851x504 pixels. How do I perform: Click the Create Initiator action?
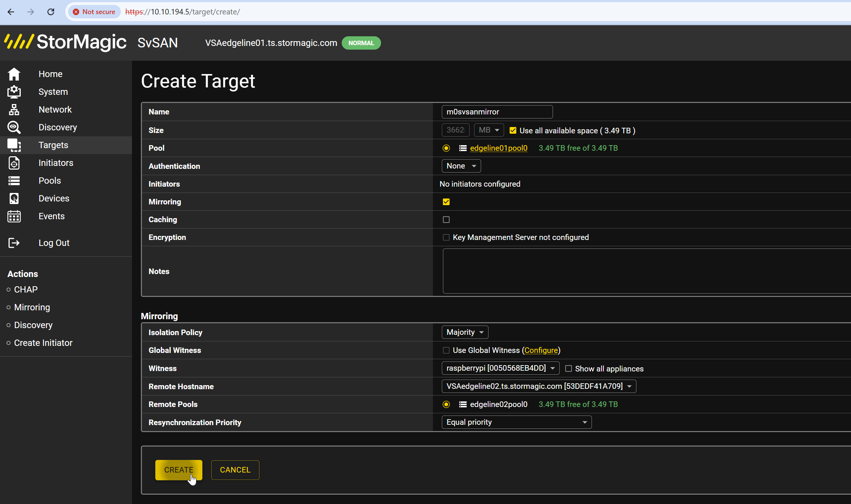click(43, 343)
